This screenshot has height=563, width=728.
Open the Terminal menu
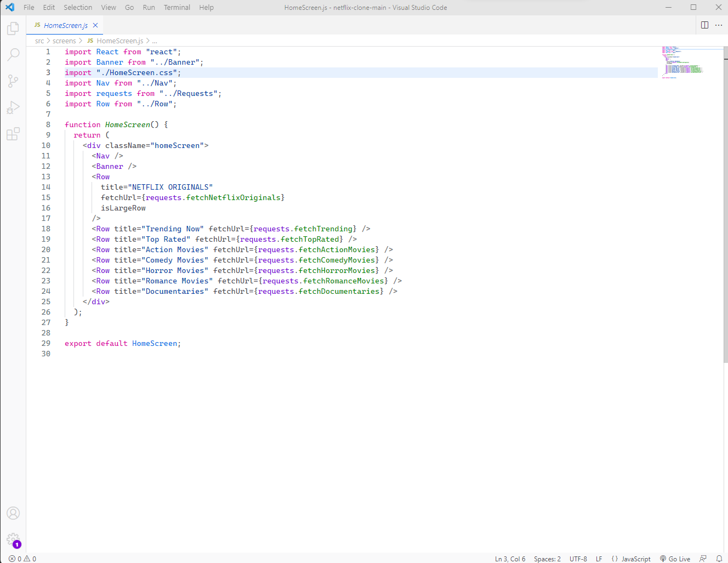coord(177,7)
